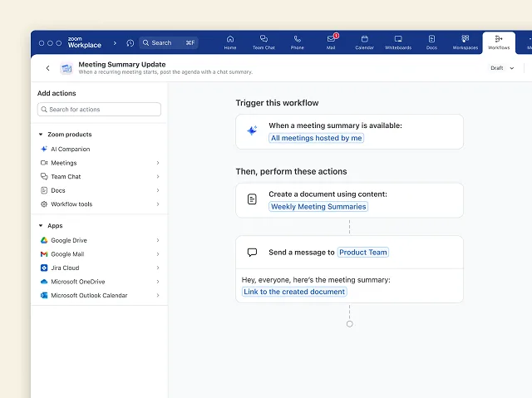Select AI Companion in Zoom products
The height and width of the screenshot is (398, 532).
(70, 150)
